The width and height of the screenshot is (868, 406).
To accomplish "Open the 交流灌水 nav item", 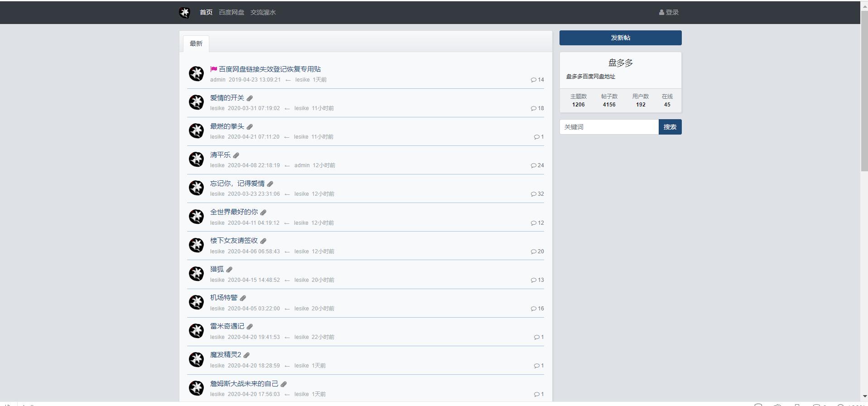I will pyautogui.click(x=263, y=13).
